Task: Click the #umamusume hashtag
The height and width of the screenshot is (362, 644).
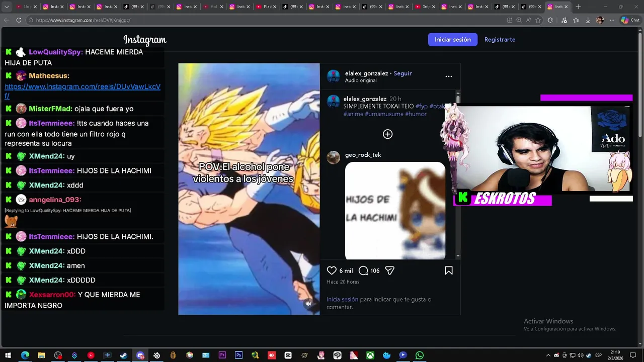Action: pos(384,114)
